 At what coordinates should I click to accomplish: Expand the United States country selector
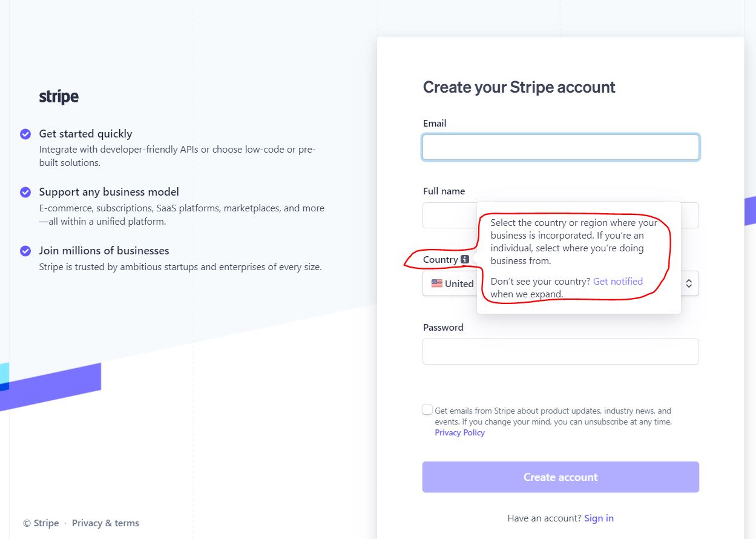(560, 283)
